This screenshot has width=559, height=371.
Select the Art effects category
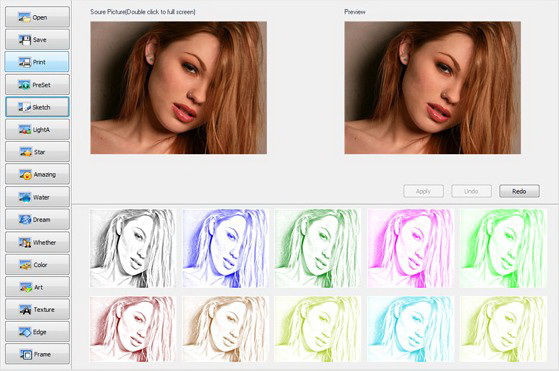tap(37, 287)
